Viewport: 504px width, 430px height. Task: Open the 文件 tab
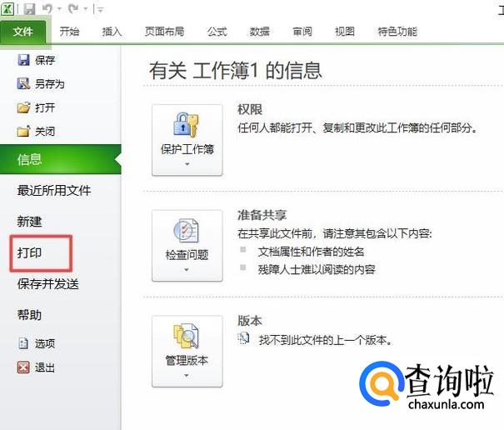tap(22, 31)
